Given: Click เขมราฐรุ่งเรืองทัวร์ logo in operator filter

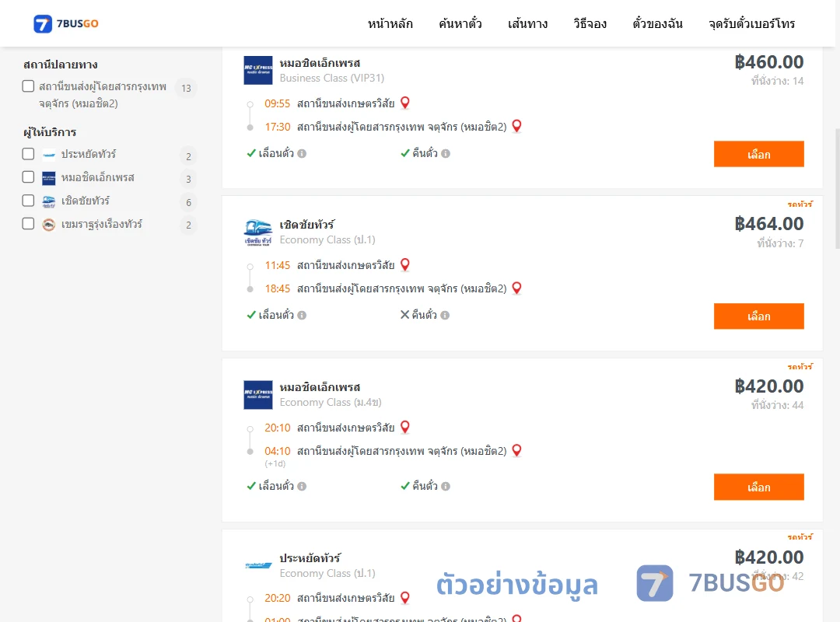Looking at the screenshot, I should pos(49,225).
